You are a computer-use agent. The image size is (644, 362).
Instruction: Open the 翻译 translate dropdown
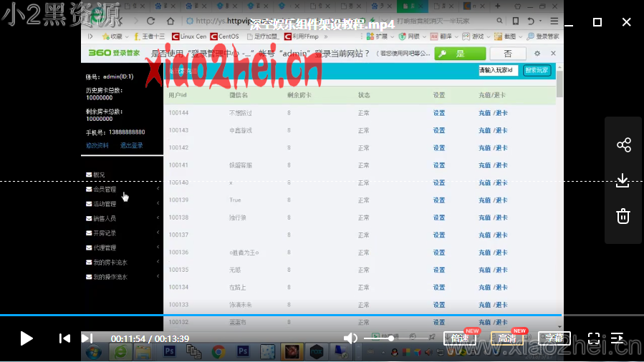[444, 36]
